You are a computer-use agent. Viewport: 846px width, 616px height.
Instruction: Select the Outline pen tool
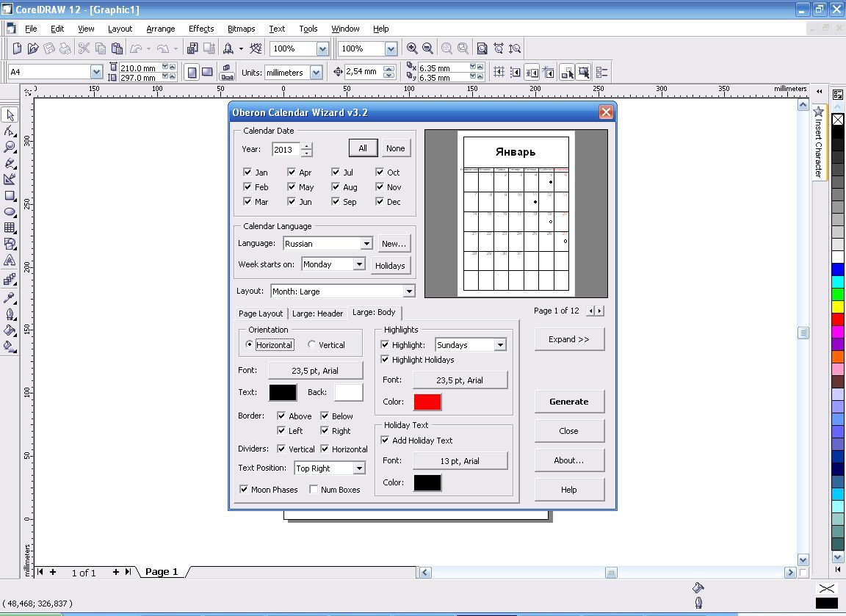[10, 314]
